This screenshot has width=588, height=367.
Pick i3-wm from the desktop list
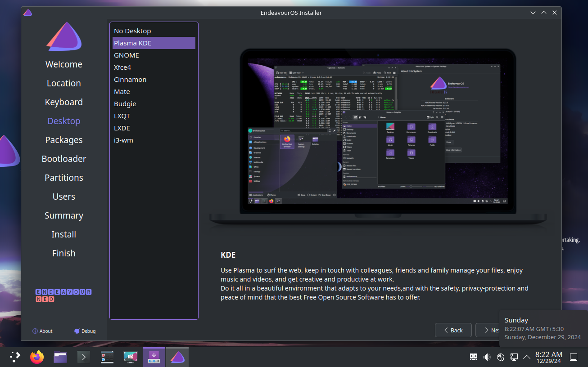point(123,140)
